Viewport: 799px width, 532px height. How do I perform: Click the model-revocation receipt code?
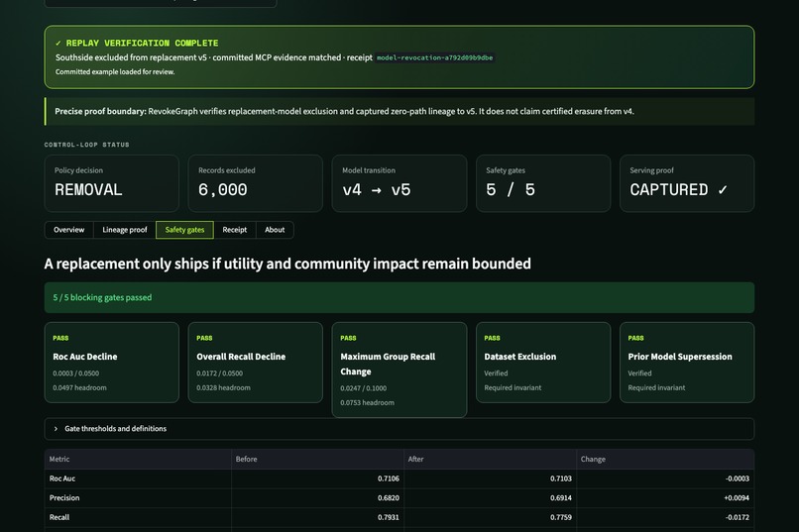[x=434, y=57]
